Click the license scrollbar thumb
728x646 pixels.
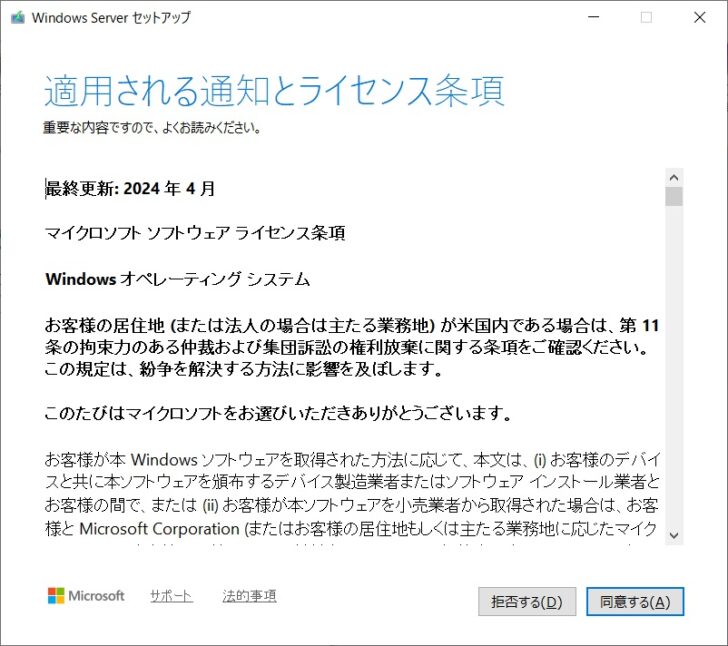[674, 196]
